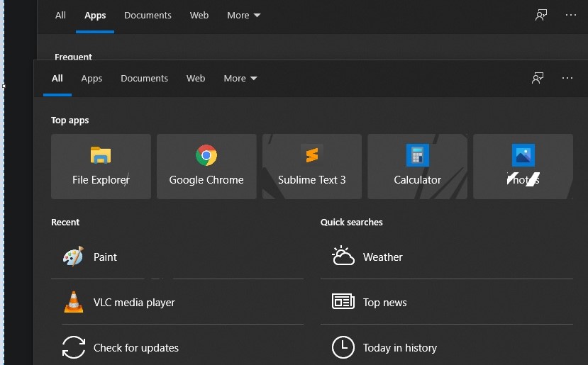Image resolution: width=588 pixels, height=365 pixels.
Task: Open three-dot options in back search window
Action: (x=571, y=15)
